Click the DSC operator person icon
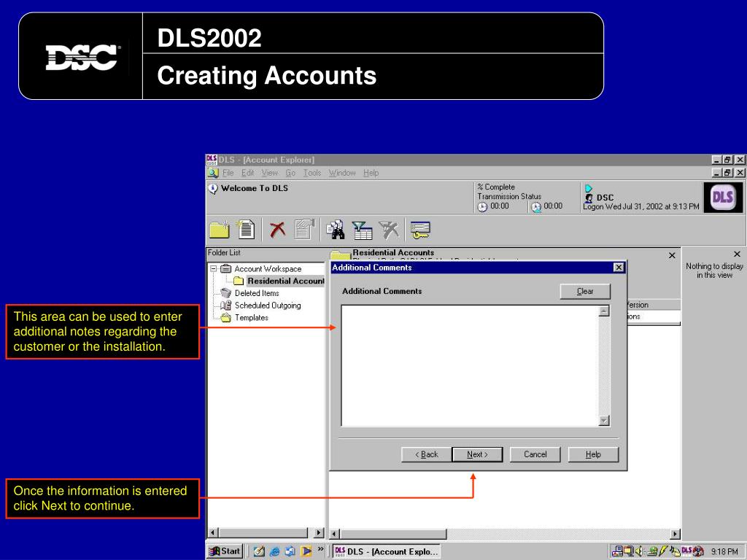The image size is (747, 560). [x=589, y=198]
